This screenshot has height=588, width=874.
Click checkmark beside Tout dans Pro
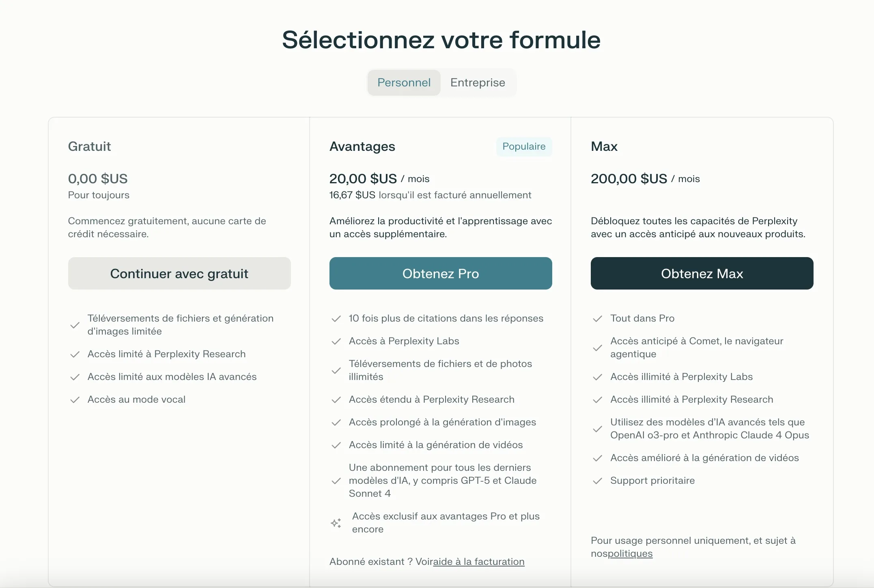[x=597, y=319]
